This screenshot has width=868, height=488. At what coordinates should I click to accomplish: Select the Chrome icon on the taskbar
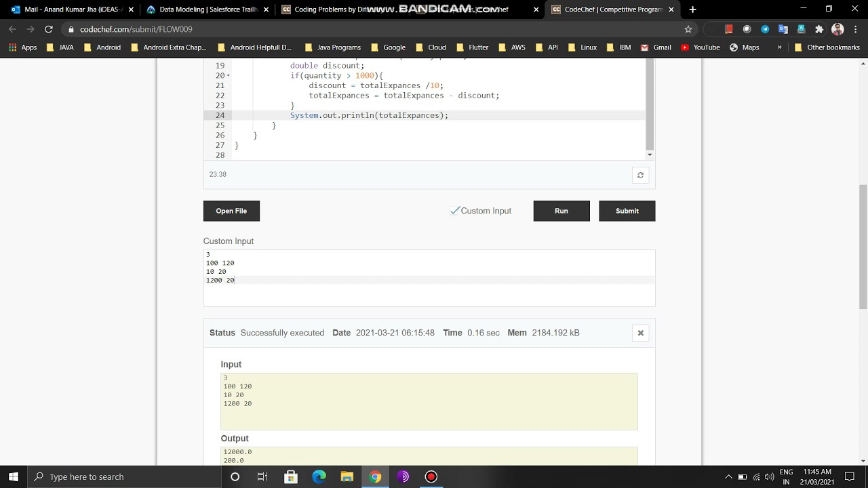tap(375, 476)
